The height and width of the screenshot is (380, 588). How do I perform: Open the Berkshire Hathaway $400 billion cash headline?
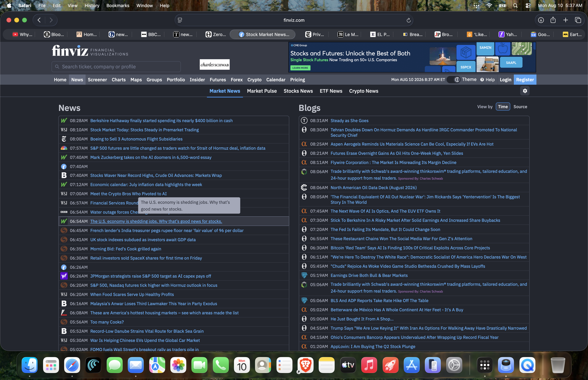(x=161, y=121)
